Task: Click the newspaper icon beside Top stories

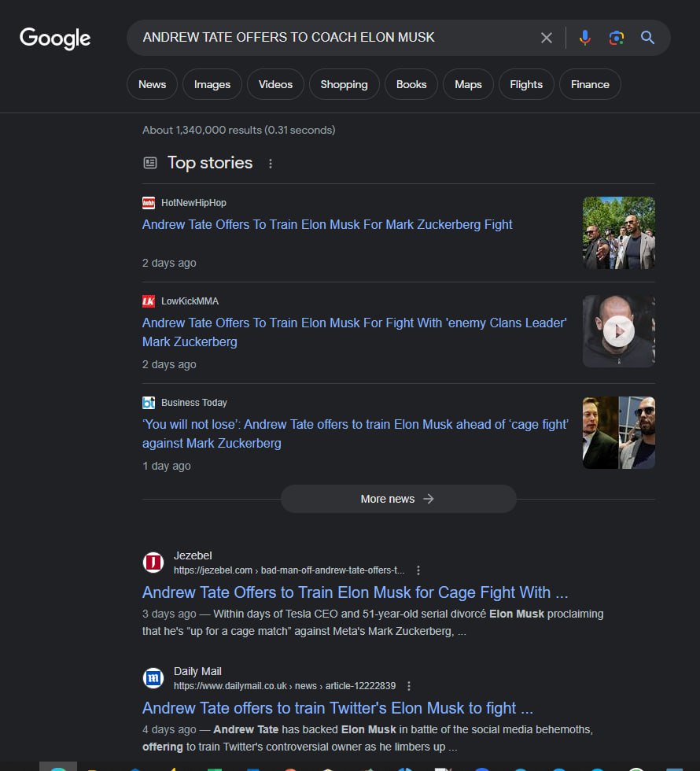Action: coord(150,163)
